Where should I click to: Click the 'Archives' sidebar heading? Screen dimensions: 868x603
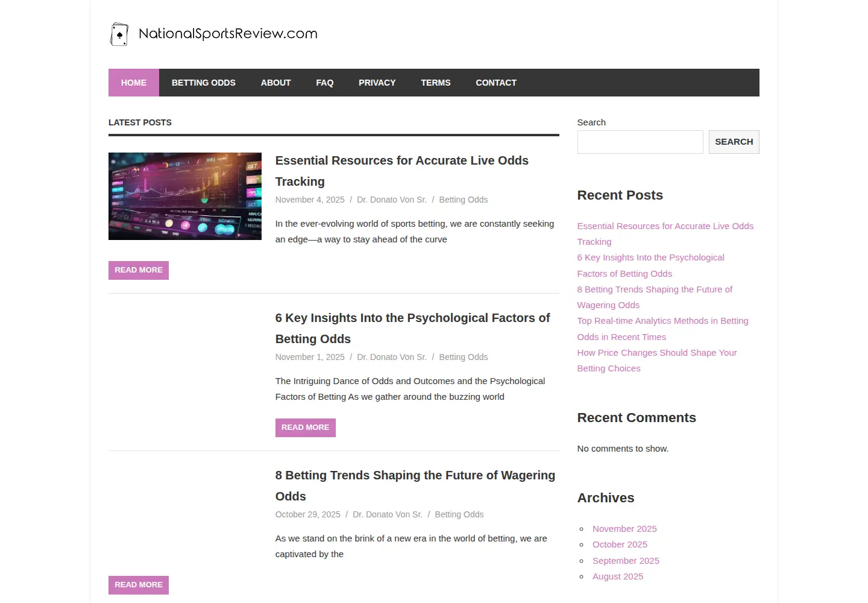click(x=606, y=498)
